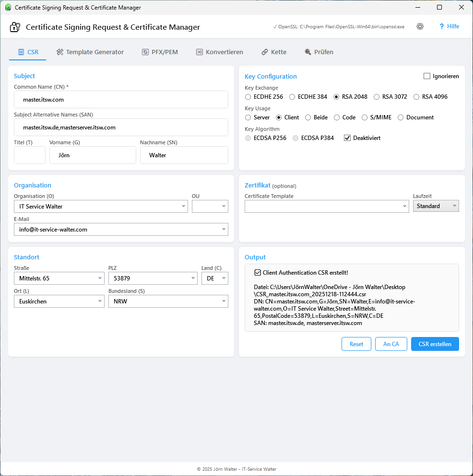Screen dimensions: 473x476
Task: Open the Laufzeit Standard dropdown
Action: [x=436, y=206]
